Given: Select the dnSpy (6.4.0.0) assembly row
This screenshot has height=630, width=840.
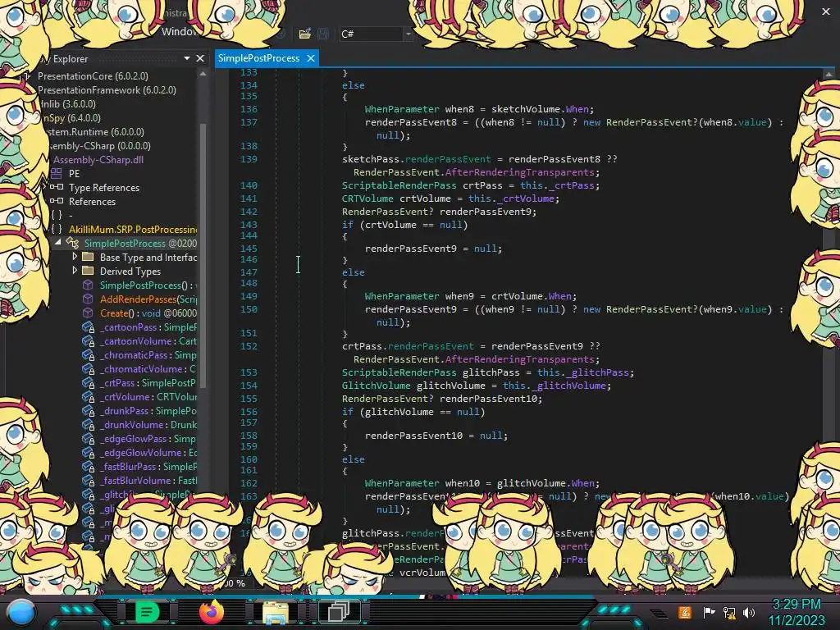Looking at the screenshot, I should pyautogui.click(x=71, y=118).
